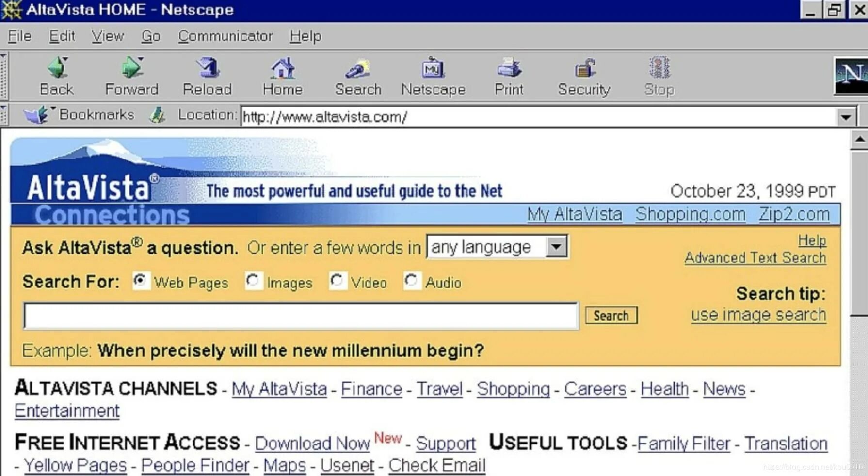Go back with the Back toolbar icon
The image size is (868, 476).
click(x=57, y=68)
